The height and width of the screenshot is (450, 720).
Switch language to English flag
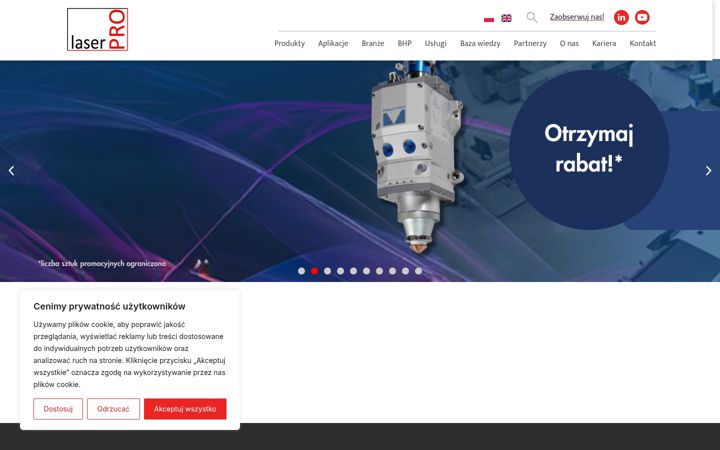click(506, 18)
